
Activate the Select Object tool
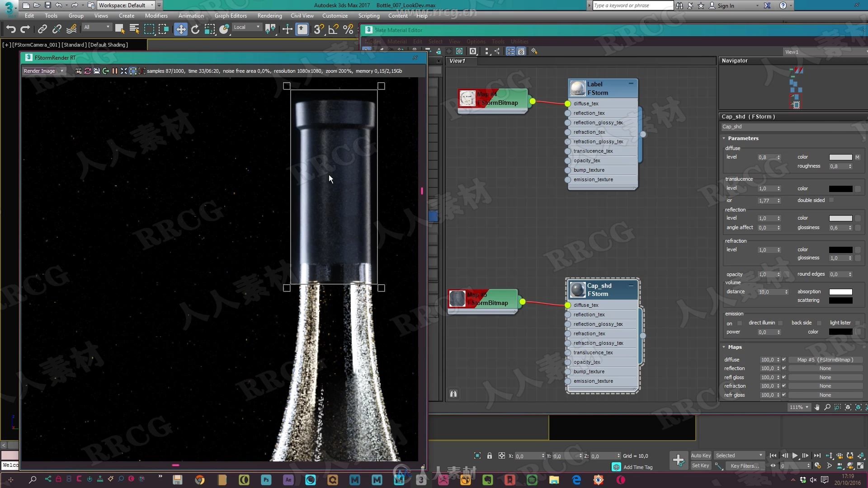120,30
